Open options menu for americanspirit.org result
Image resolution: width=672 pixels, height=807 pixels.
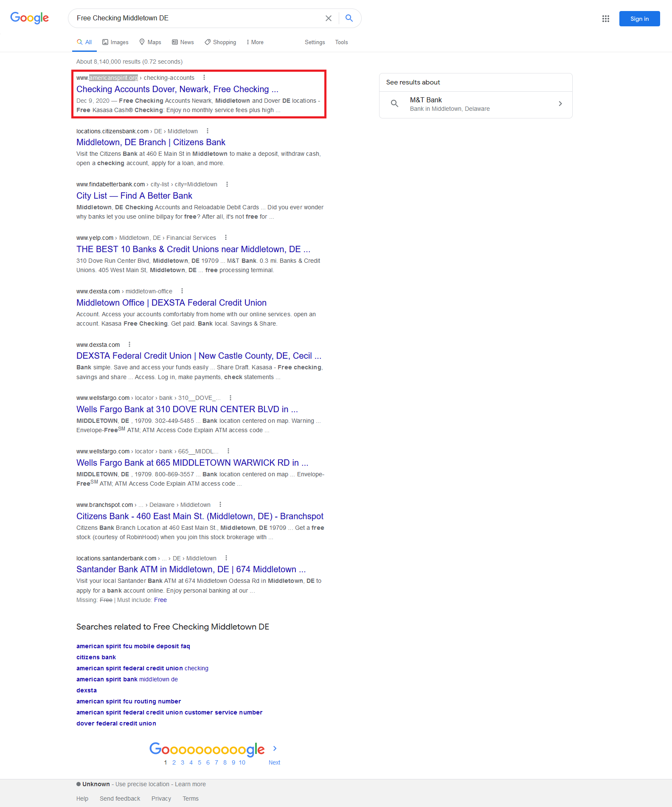tap(204, 78)
